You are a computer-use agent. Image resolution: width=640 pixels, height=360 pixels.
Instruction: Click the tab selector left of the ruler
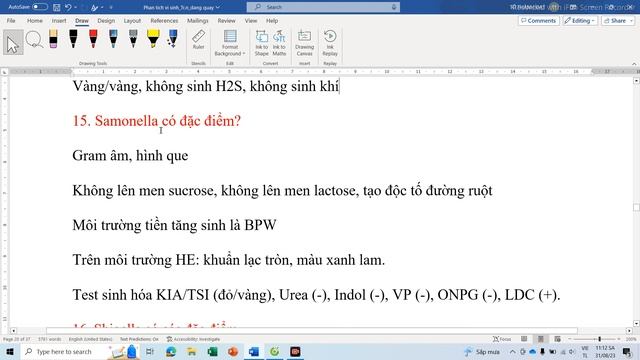4,72
